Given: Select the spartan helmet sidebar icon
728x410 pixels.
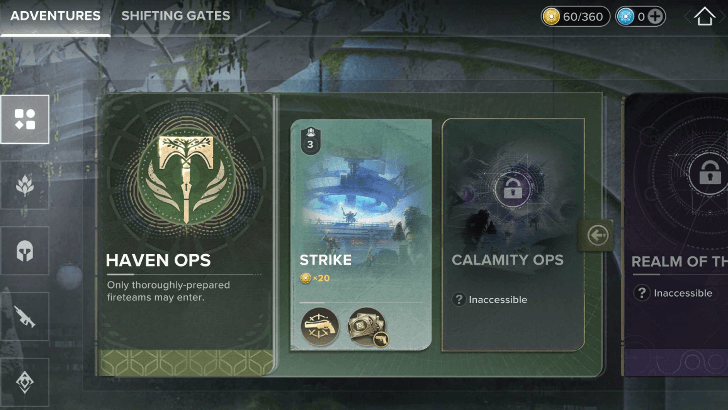Looking at the screenshot, I should click(x=25, y=251).
